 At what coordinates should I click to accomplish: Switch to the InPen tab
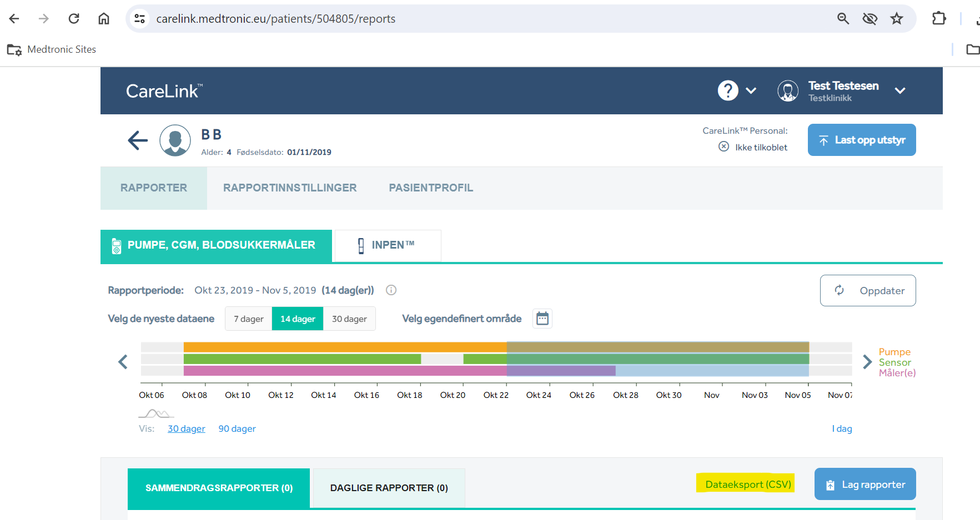click(388, 246)
